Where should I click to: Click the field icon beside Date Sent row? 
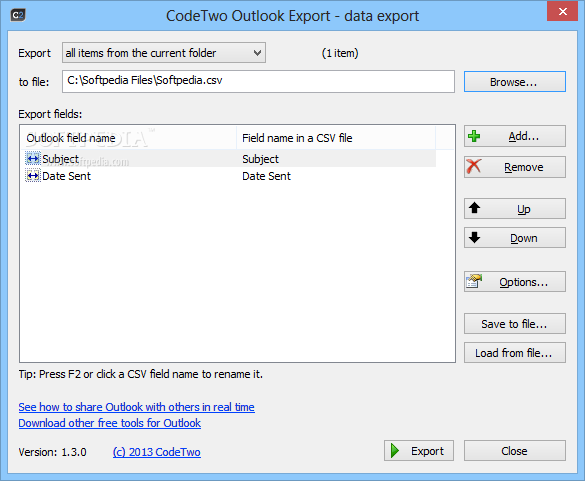coord(33,176)
